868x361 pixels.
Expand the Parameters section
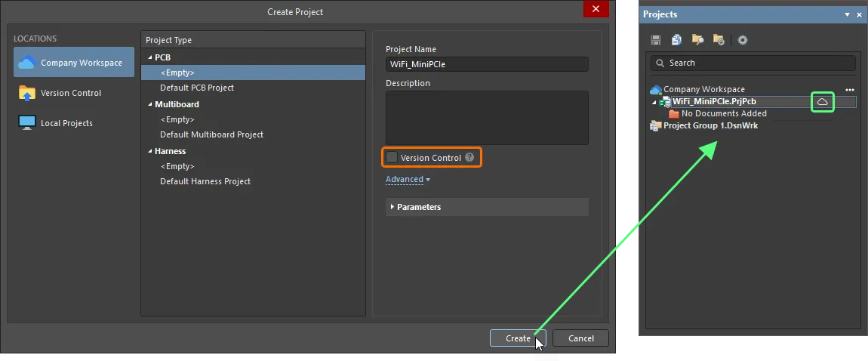pyautogui.click(x=487, y=207)
